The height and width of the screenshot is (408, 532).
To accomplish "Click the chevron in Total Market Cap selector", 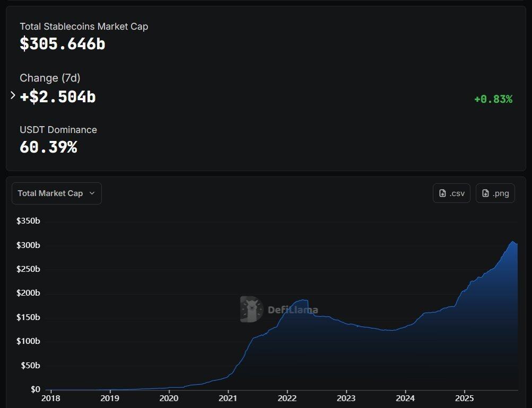I will click(x=92, y=193).
